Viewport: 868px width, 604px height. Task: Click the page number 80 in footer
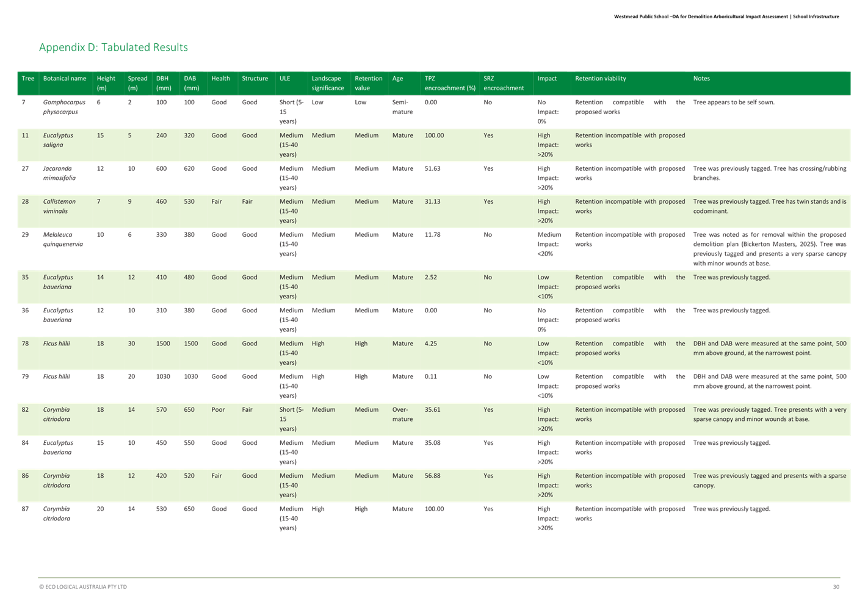[836, 587]
